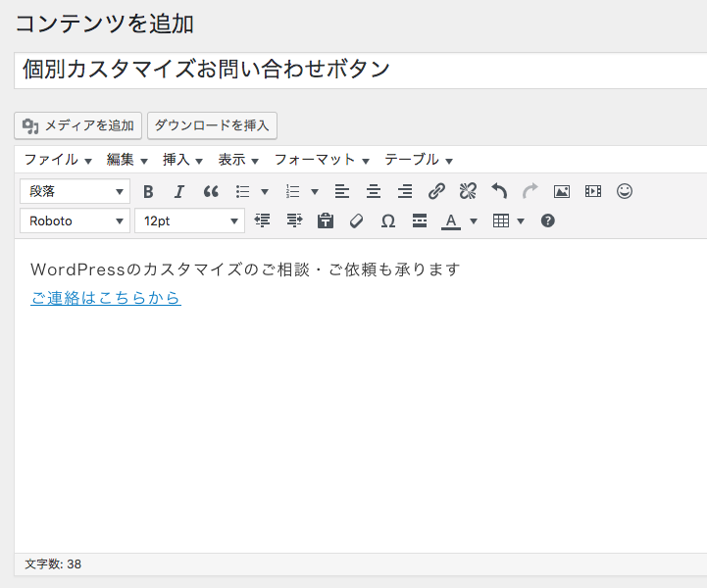Open emoticons smiley picker
This screenshot has height=588, width=707.
pos(625,191)
